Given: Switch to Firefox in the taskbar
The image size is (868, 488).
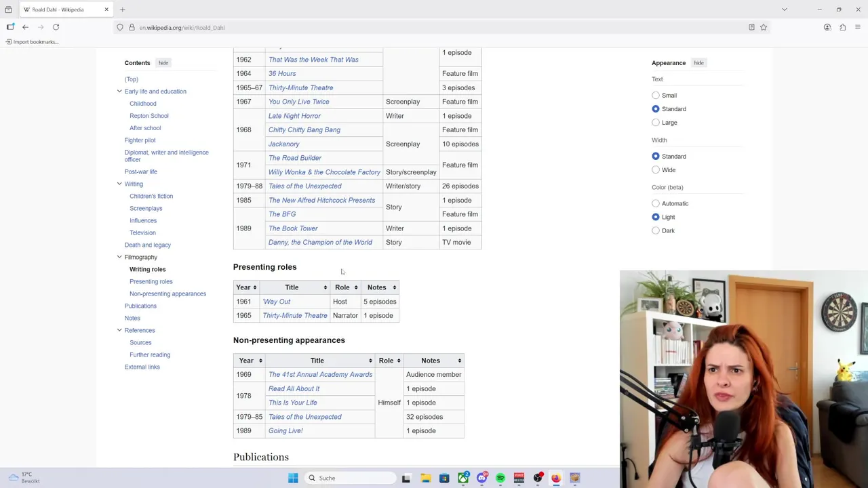Looking at the screenshot, I should click(556, 478).
